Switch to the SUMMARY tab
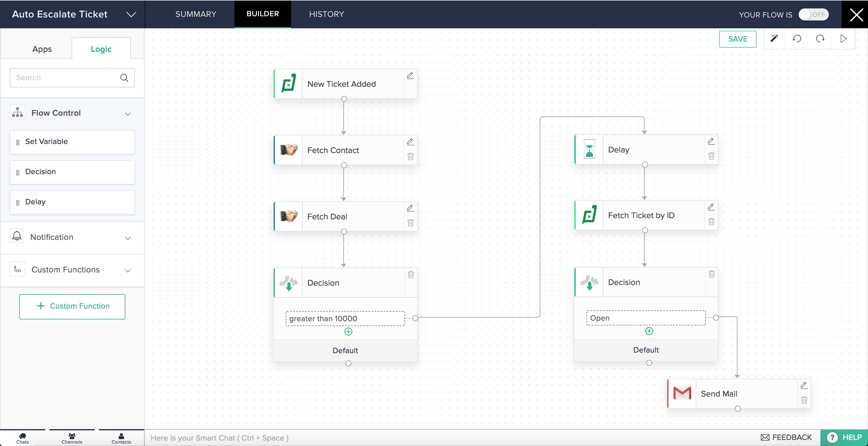Image resolution: width=868 pixels, height=446 pixels. [195, 14]
